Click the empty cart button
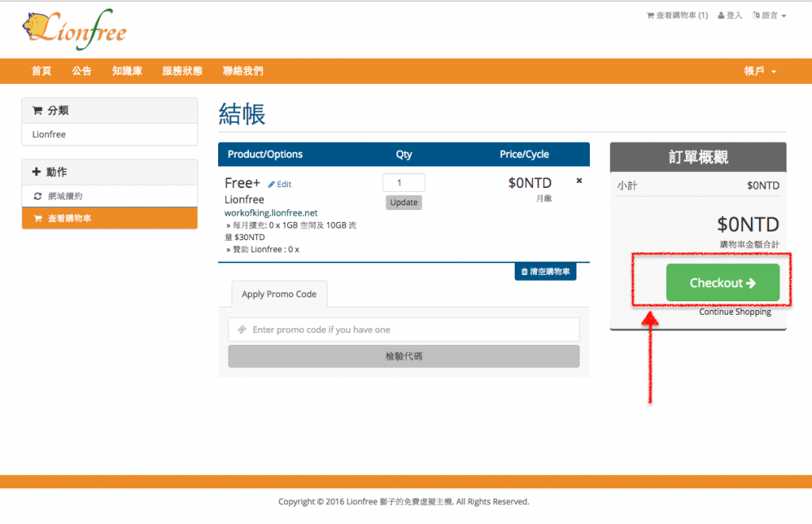Image resolution: width=812 pixels, height=524 pixels. [546, 272]
